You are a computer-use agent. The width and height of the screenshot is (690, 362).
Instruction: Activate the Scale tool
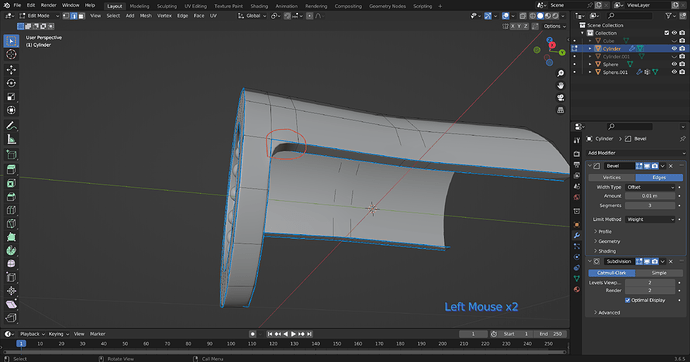[x=11, y=97]
